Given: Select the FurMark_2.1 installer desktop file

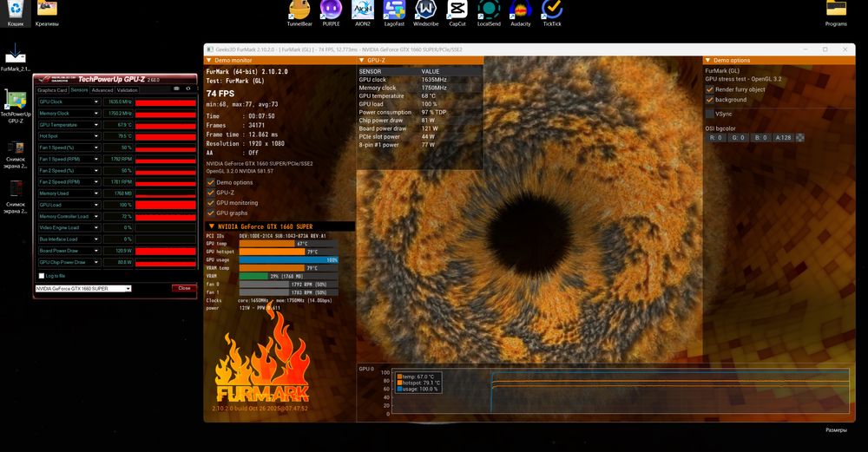Looking at the screenshot, I should click(15, 57).
